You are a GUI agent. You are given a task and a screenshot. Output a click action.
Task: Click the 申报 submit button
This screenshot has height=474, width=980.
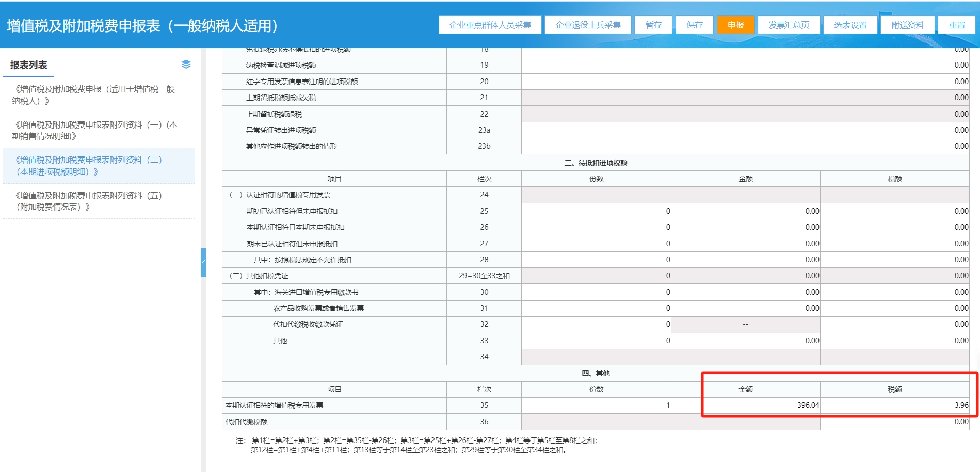click(x=735, y=25)
